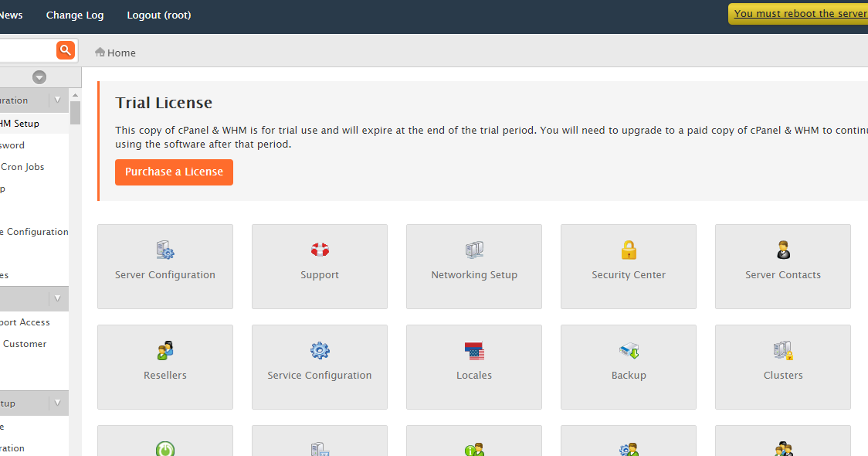Collapse the Server Configuration sidebar section arrow

58,100
